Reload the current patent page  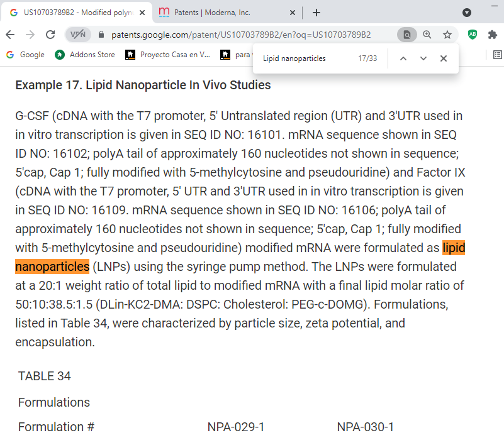(50, 35)
